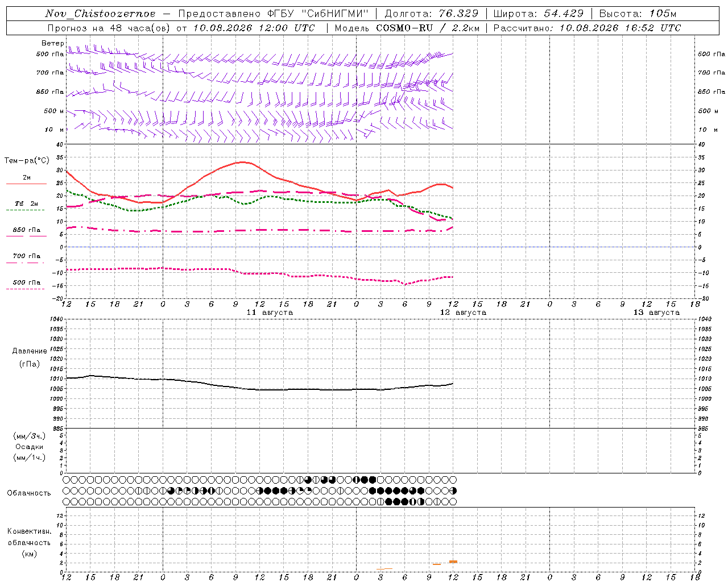
Task: Click the Nov_Chistoozernoe station title
Action: coord(100,14)
